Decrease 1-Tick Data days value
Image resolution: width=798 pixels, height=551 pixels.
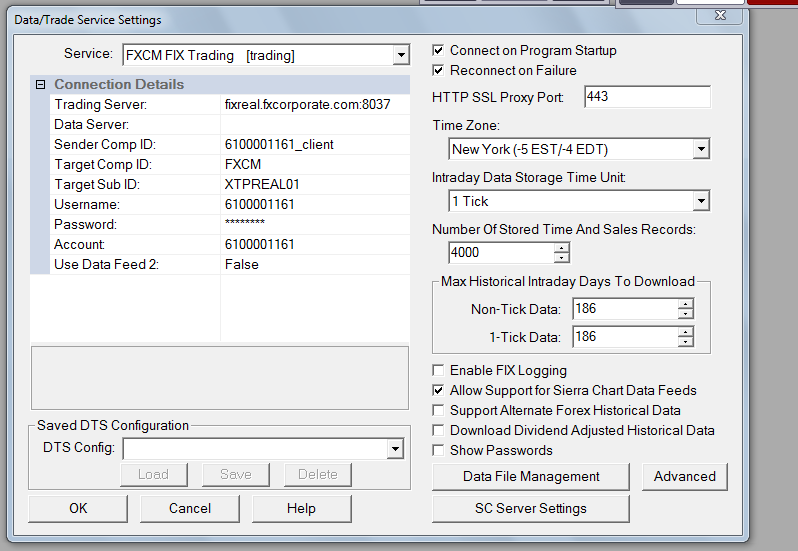[686, 341]
